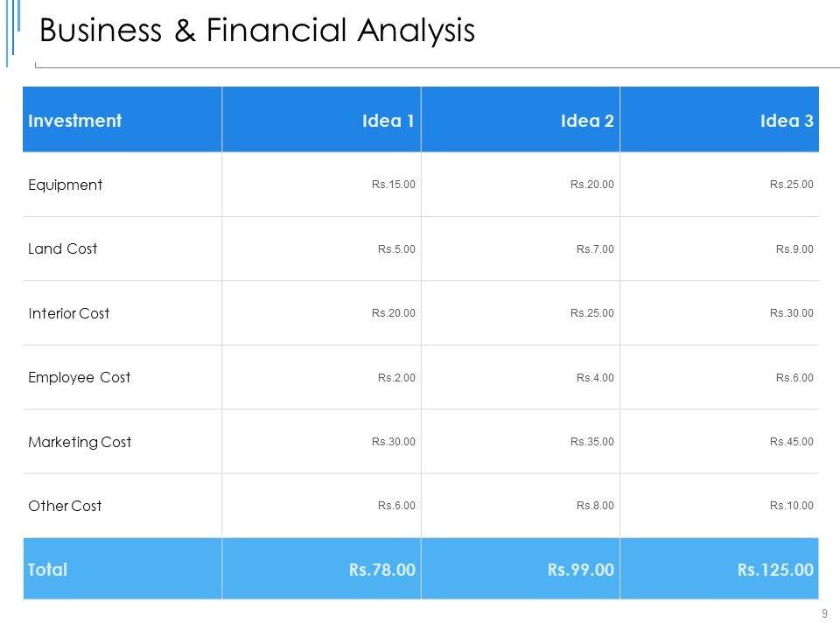Select the Rs.125.00 total cell
840x630 pixels.
(775, 570)
